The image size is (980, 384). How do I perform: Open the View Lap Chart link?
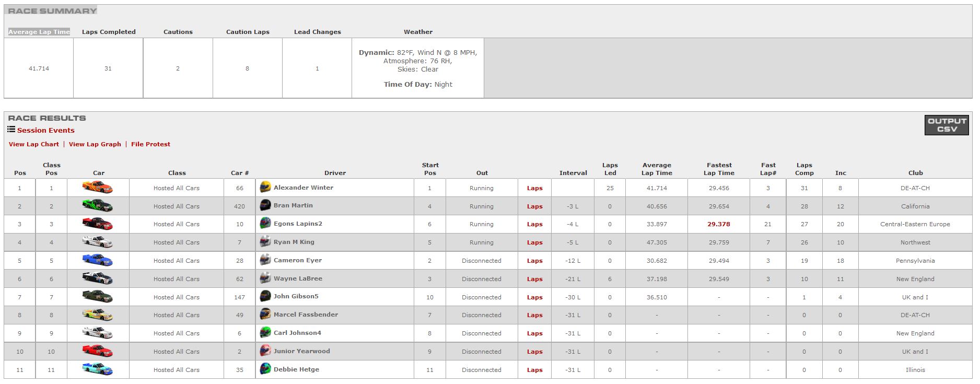(x=34, y=144)
